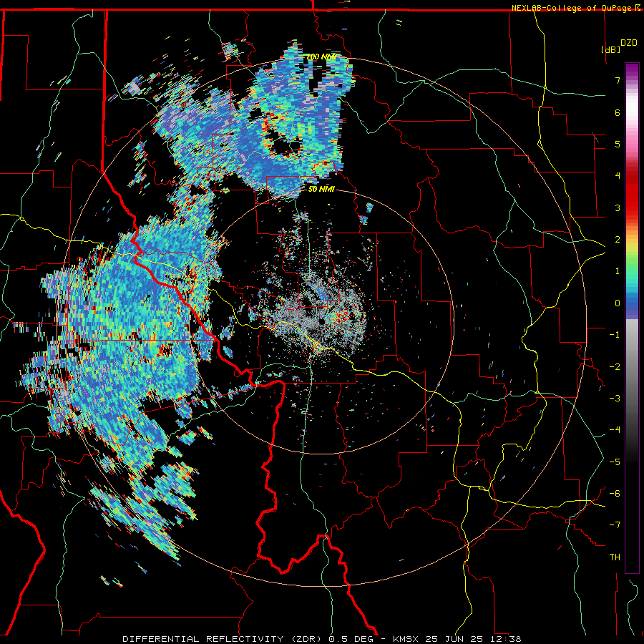
Task: Click the 6 value on color scale
Action: coord(618,112)
